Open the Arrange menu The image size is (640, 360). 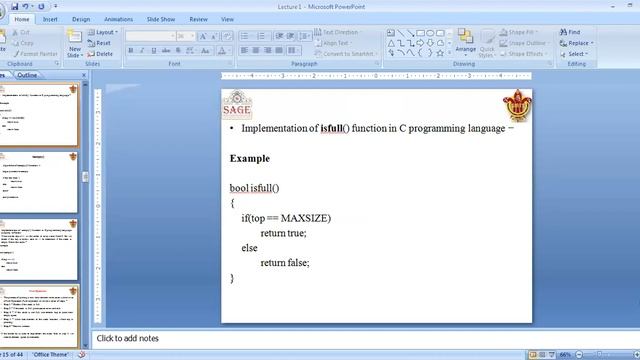[465, 43]
